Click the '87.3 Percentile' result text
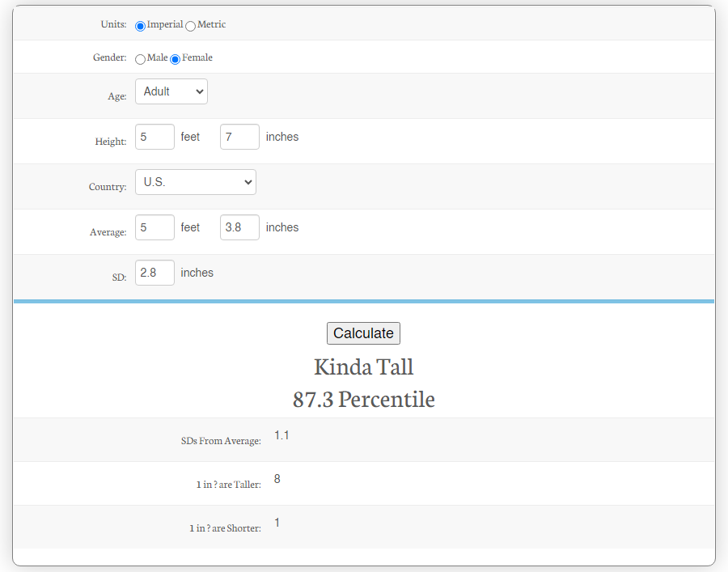The width and height of the screenshot is (728, 572). point(363,400)
